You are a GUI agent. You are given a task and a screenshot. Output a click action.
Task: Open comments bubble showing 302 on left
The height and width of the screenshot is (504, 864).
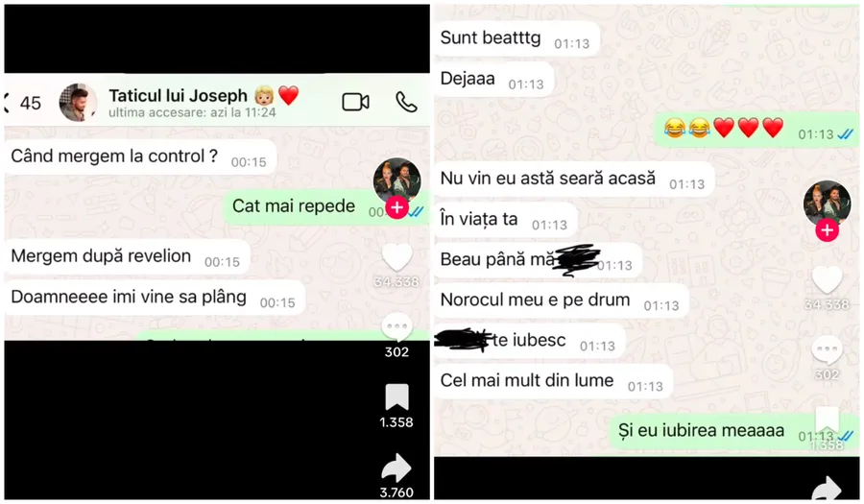click(x=396, y=327)
